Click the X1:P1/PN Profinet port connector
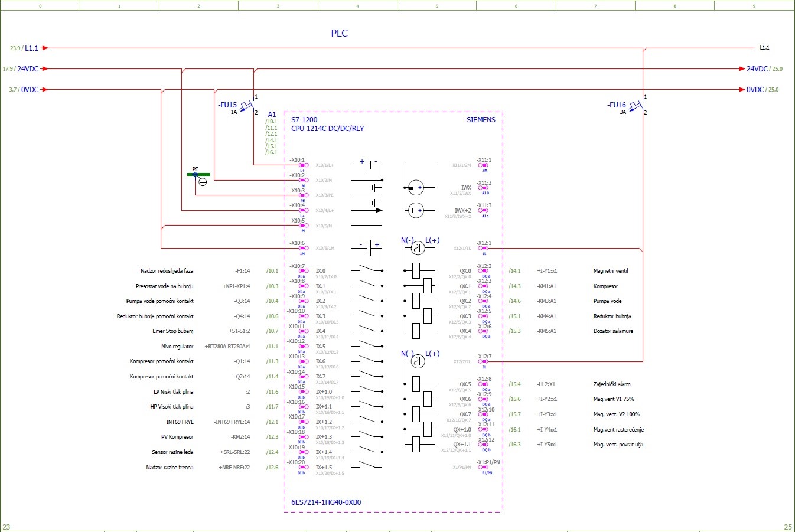This screenshot has width=795, height=532. click(x=483, y=467)
